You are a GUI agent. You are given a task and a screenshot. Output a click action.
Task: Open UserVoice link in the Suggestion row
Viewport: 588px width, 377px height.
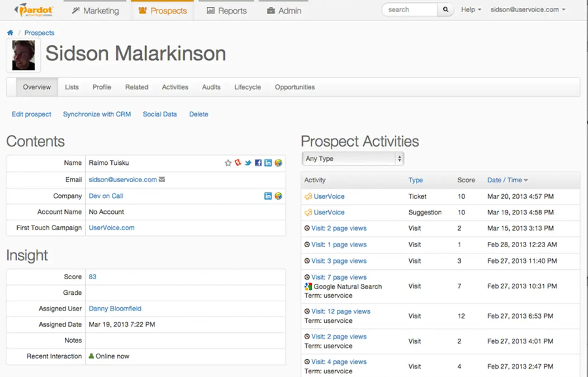click(329, 212)
